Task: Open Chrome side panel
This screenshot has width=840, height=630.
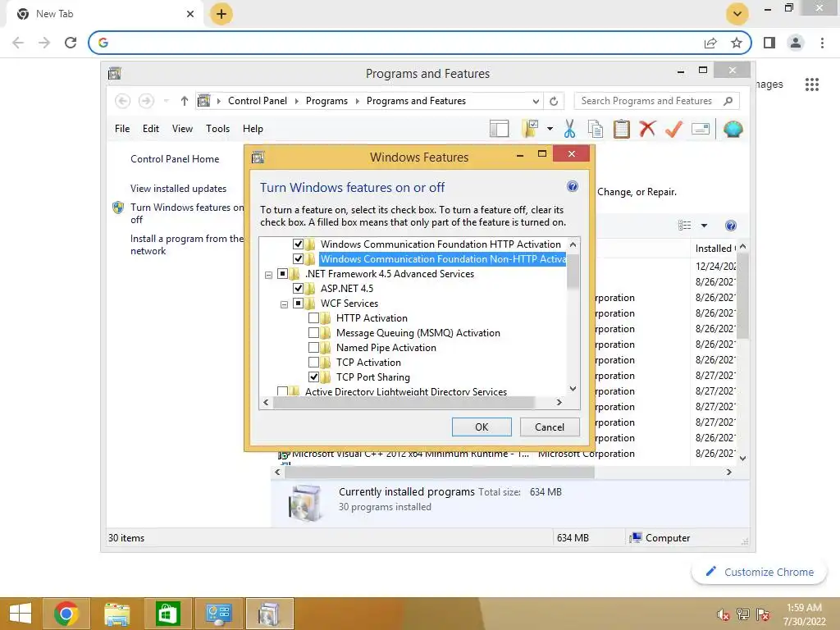Action: pyautogui.click(x=769, y=43)
